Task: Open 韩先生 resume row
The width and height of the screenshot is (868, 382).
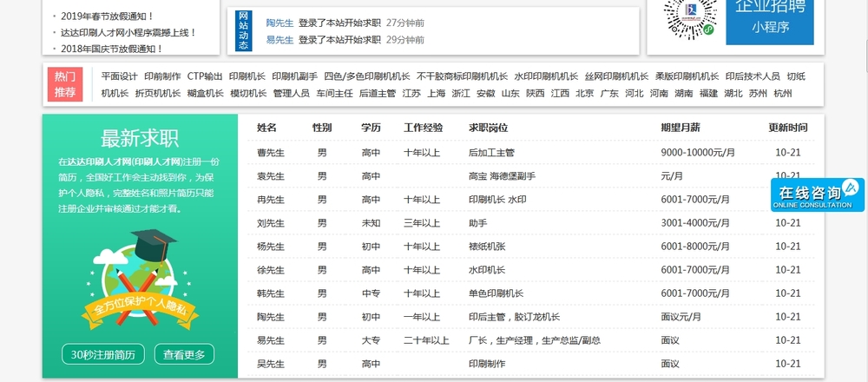Action: pyautogui.click(x=531, y=293)
